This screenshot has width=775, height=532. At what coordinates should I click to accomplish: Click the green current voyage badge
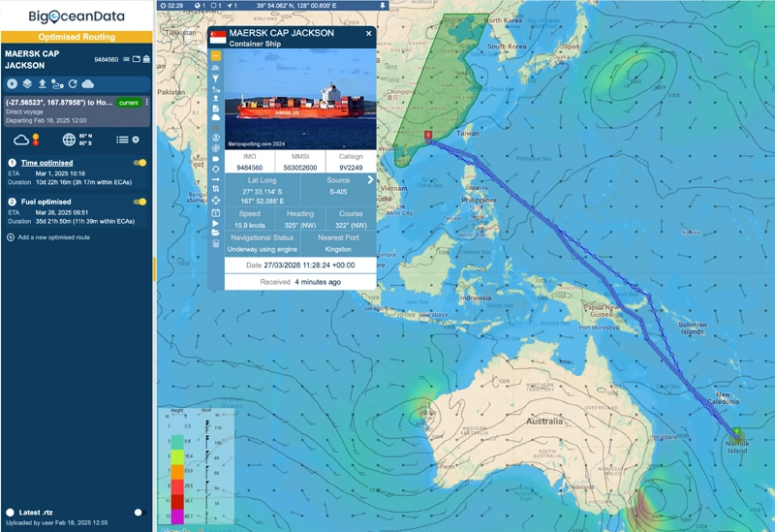point(129,102)
